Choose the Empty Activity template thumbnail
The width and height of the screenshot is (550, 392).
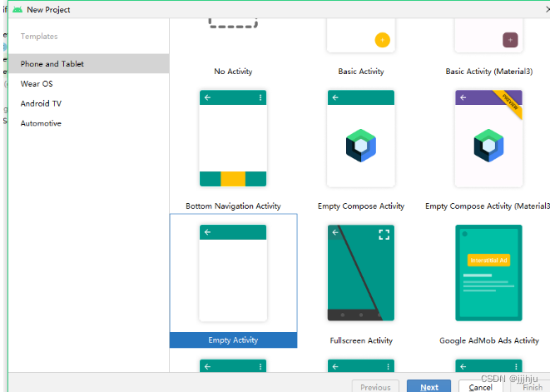point(233,273)
